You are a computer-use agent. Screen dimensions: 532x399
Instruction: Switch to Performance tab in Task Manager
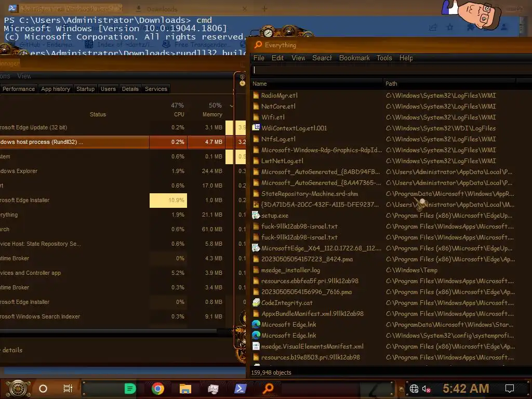point(19,89)
